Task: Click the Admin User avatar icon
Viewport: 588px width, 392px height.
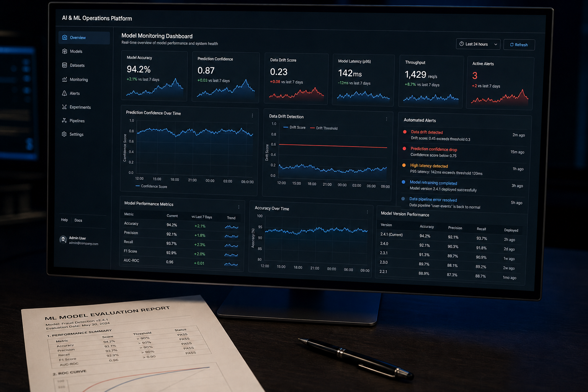Action: [63, 240]
